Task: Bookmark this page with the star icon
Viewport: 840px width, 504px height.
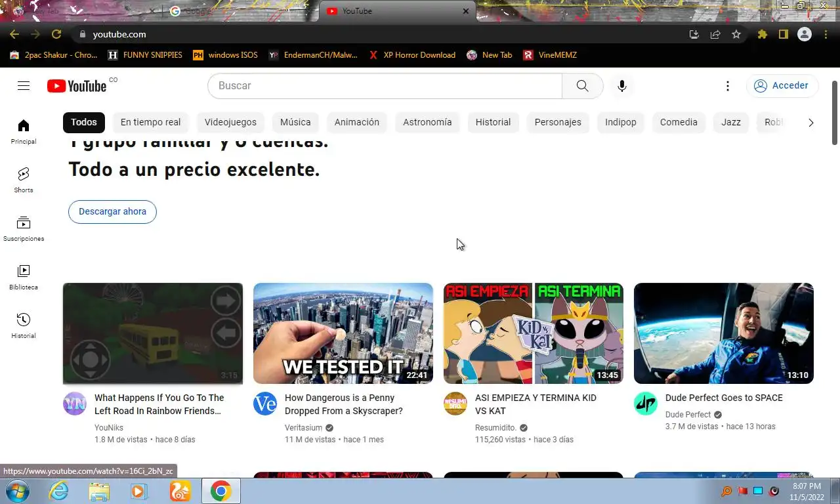Action: coord(736,34)
